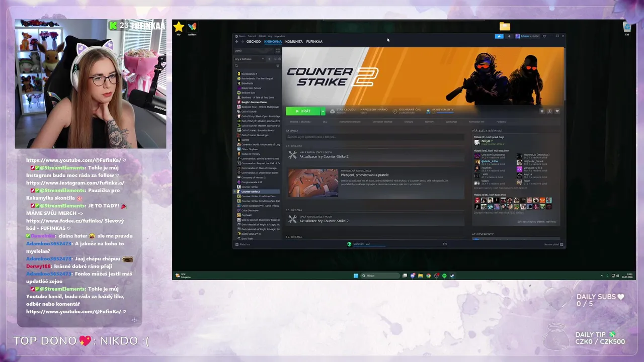This screenshot has height=362, width=644.
Task: Click the forward navigation arrow in Steam
Action: coord(242,42)
